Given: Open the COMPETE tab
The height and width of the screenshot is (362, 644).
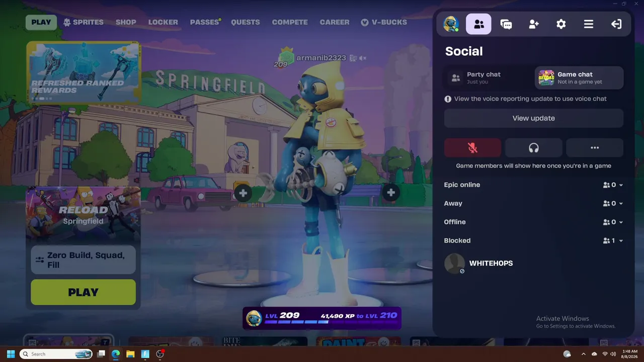Looking at the screenshot, I should pyautogui.click(x=290, y=22).
